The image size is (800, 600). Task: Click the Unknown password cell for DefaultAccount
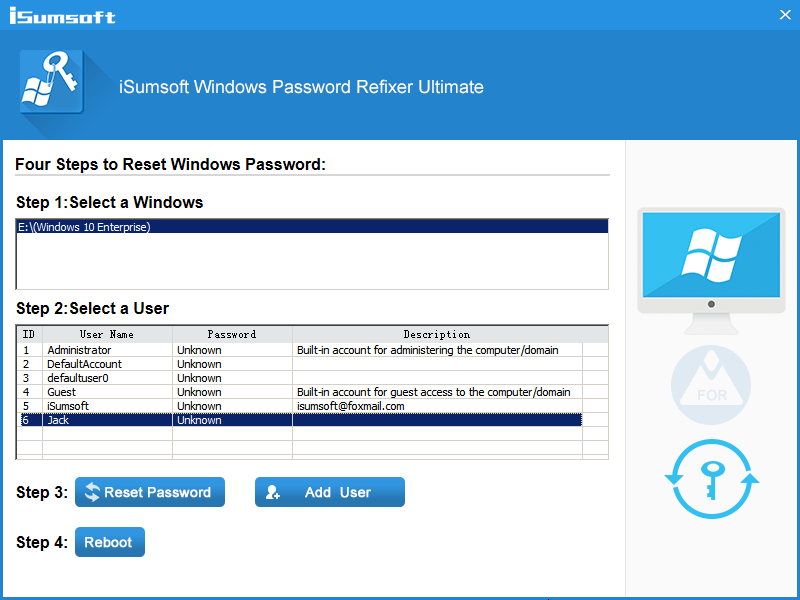point(232,364)
